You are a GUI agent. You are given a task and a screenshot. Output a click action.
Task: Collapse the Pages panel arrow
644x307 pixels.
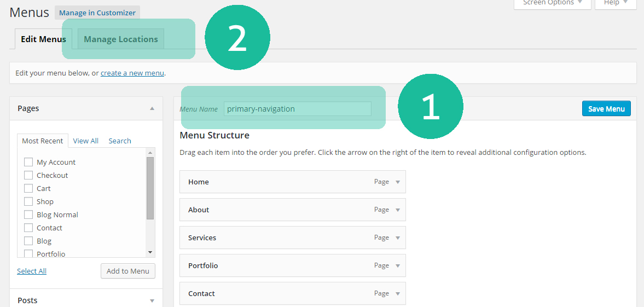[x=152, y=108]
